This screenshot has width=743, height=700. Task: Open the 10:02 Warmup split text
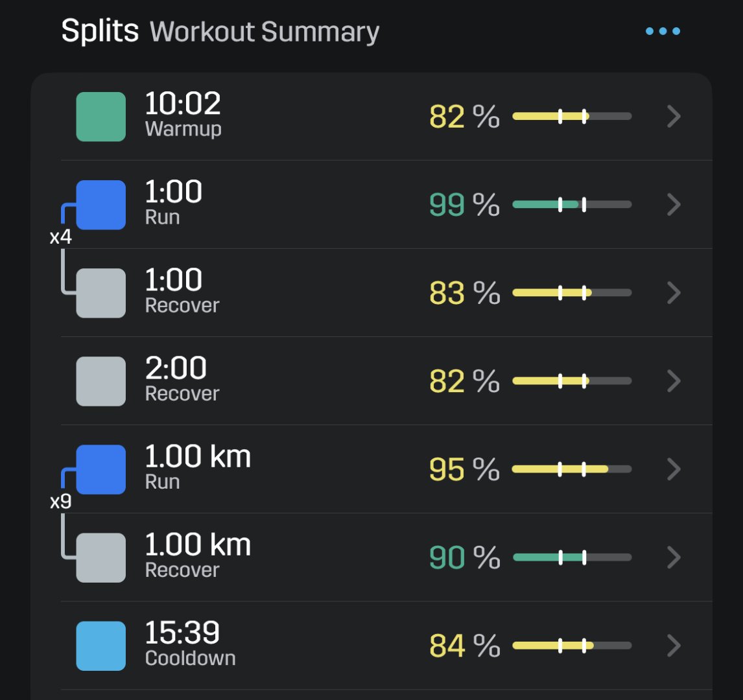point(183,114)
